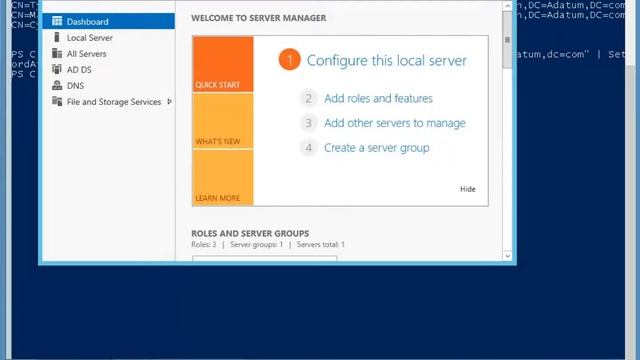Click the scroll up arrow
The width and height of the screenshot is (640, 360).
coord(507,6)
